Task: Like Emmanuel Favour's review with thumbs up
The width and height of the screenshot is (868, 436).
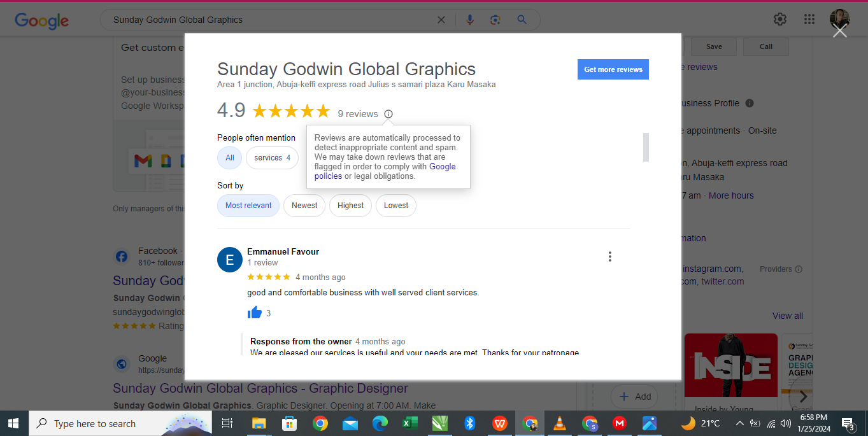Action: (255, 313)
